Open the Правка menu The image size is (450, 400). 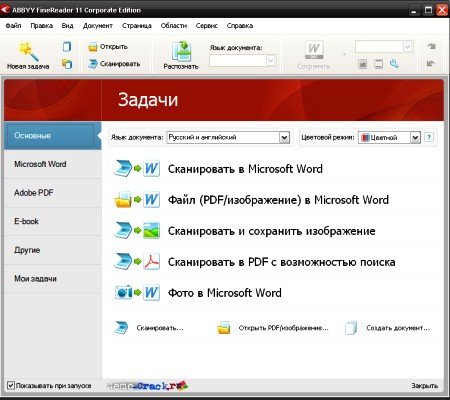click(x=42, y=26)
